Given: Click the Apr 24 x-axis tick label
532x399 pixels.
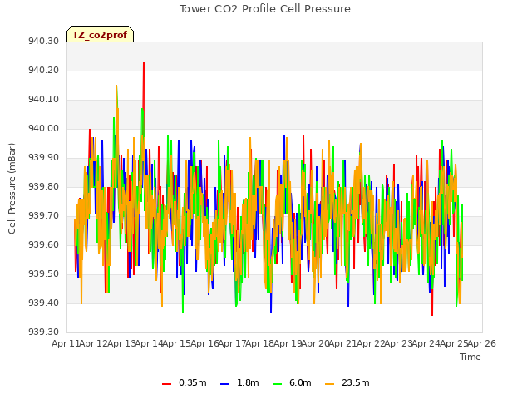Looking at the screenshot, I should click(x=426, y=343).
